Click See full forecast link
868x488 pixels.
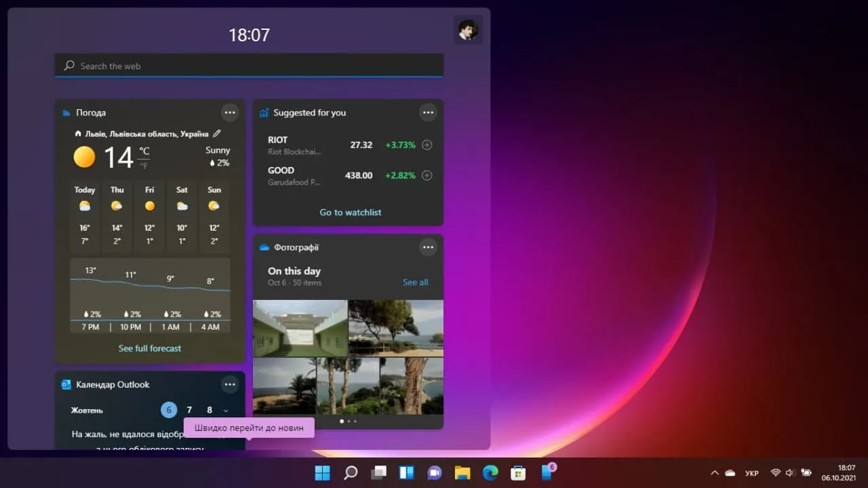coord(150,348)
